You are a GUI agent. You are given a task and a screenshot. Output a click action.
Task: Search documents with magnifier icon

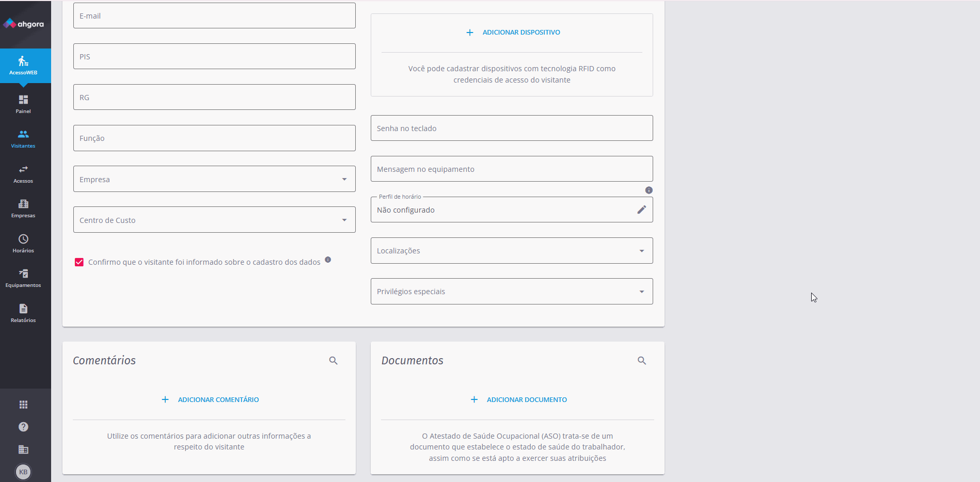[642, 361]
